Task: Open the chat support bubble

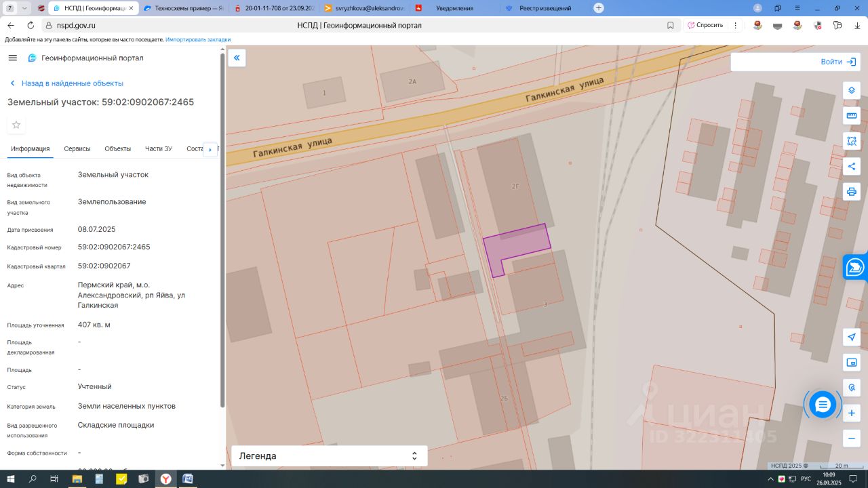Action: tap(823, 405)
